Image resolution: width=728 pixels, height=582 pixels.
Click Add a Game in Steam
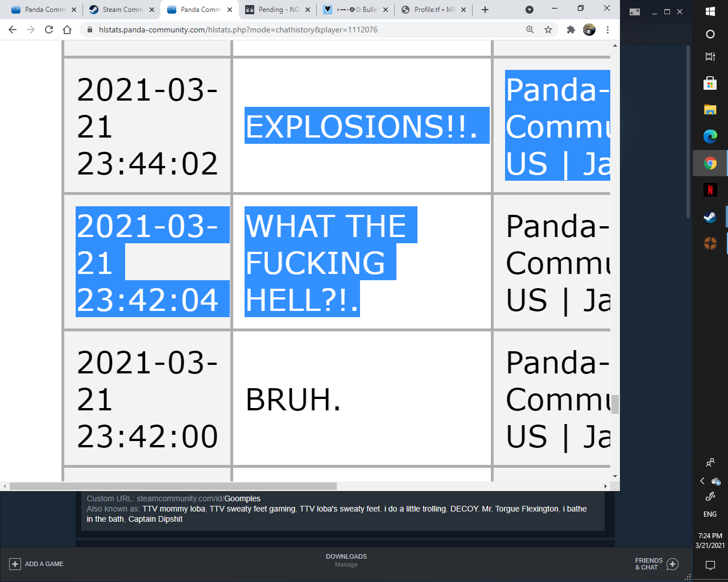pos(38,564)
